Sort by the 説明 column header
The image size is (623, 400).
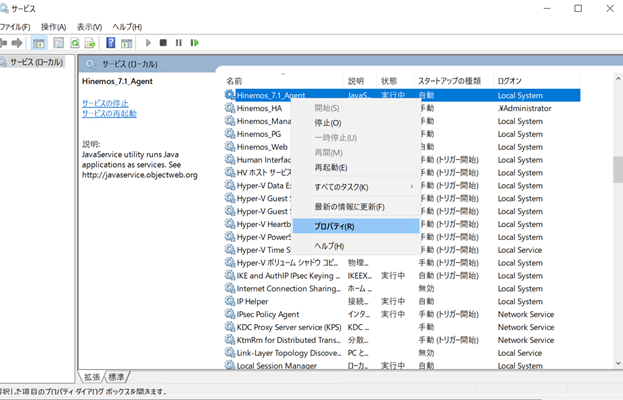[360, 81]
